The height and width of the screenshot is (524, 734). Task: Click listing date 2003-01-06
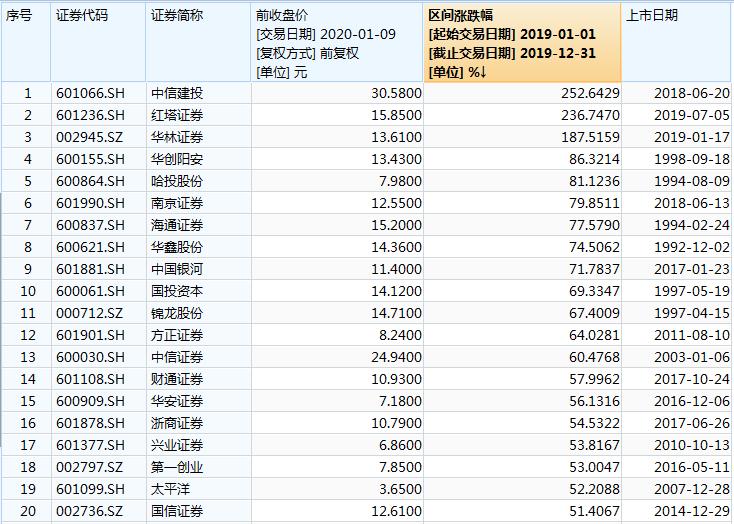coord(692,357)
